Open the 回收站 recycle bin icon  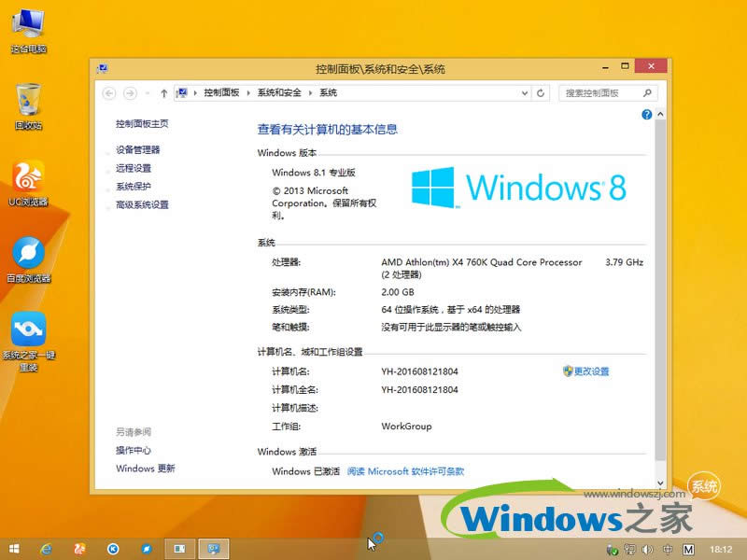[x=28, y=106]
